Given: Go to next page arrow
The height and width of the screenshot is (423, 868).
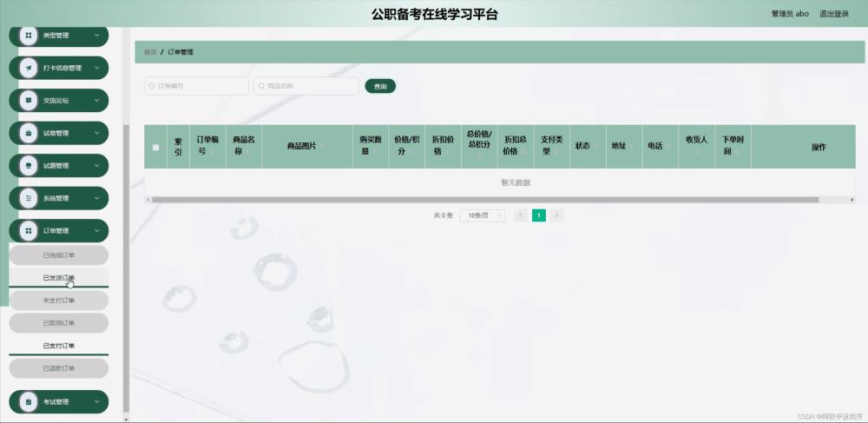Looking at the screenshot, I should coord(557,215).
